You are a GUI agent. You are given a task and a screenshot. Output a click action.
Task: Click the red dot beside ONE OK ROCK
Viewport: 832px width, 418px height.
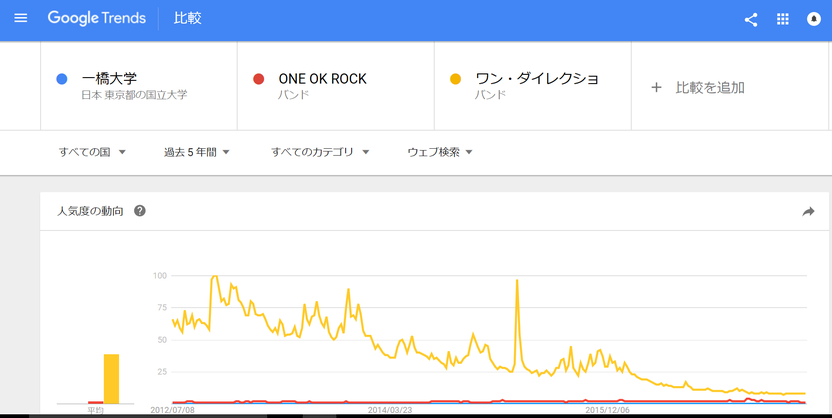coord(258,80)
